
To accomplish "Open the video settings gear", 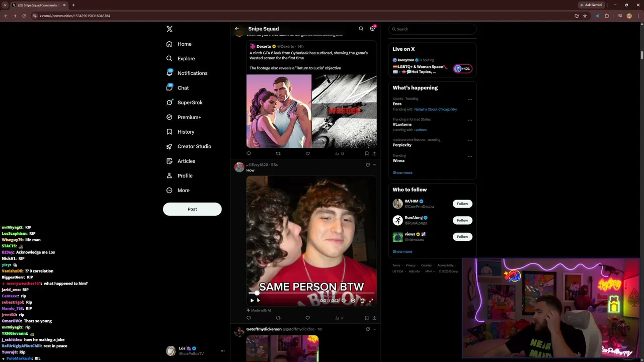I will coord(353,301).
